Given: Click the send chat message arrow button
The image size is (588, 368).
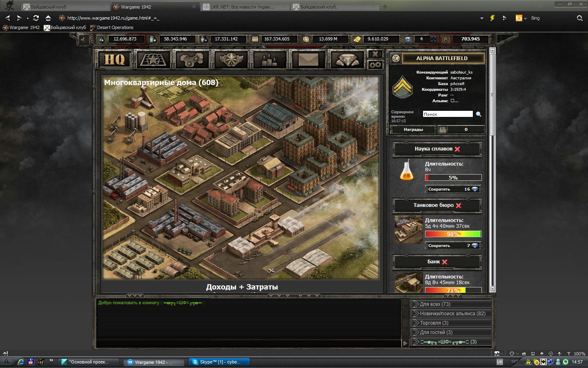Looking at the screenshot, I should pos(405,343).
